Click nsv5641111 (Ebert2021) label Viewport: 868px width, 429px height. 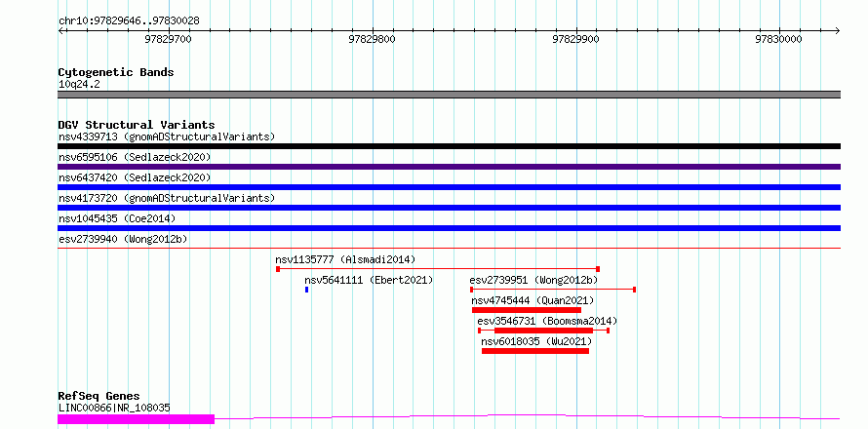(x=369, y=280)
